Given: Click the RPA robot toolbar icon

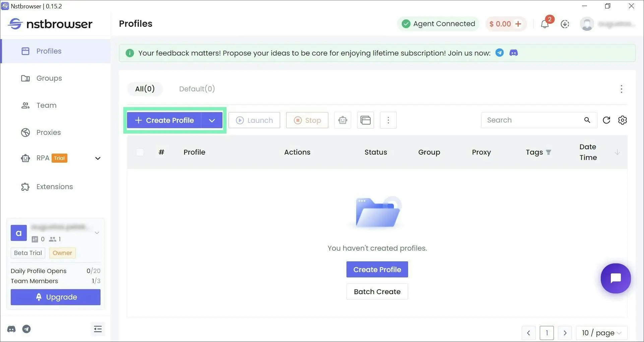Looking at the screenshot, I should point(342,120).
